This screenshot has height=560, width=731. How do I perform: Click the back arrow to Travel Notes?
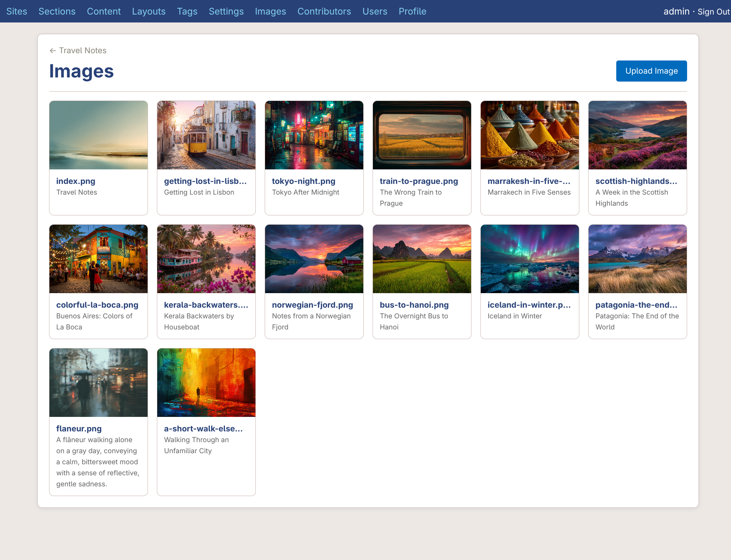point(53,50)
